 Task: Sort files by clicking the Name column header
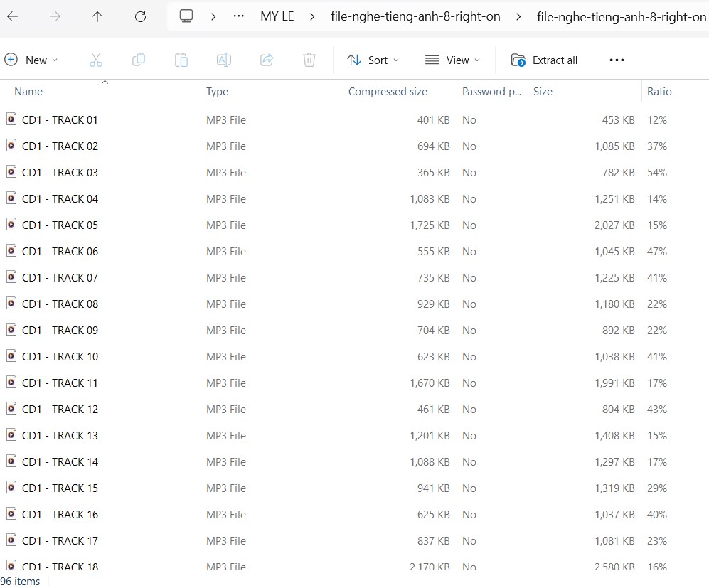28,91
